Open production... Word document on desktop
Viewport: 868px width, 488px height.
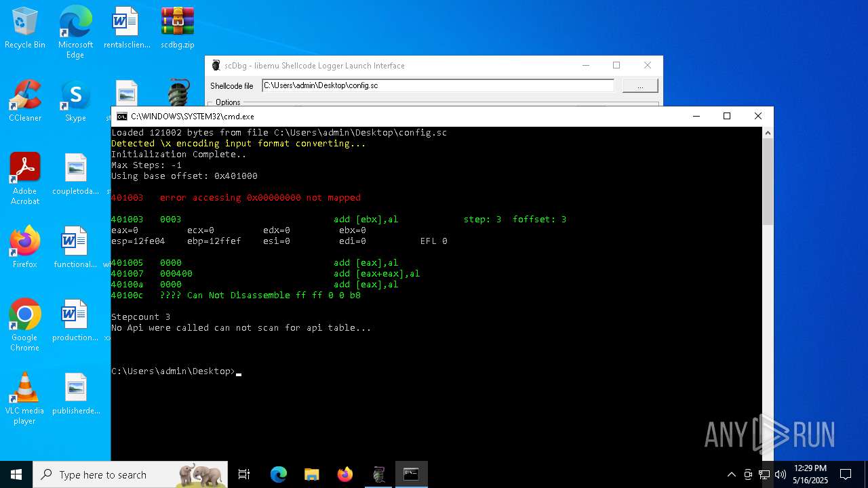pyautogui.click(x=75, y=321)
